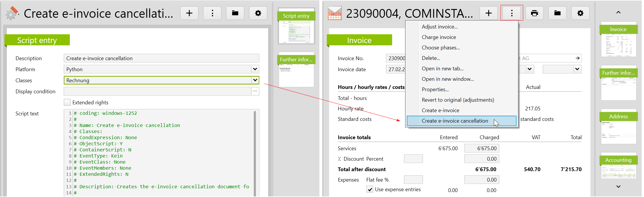Click folder icon in invoice header
The width and height of the screenshot is (644, 197).
pyautogui.click(x=557, y=13)
